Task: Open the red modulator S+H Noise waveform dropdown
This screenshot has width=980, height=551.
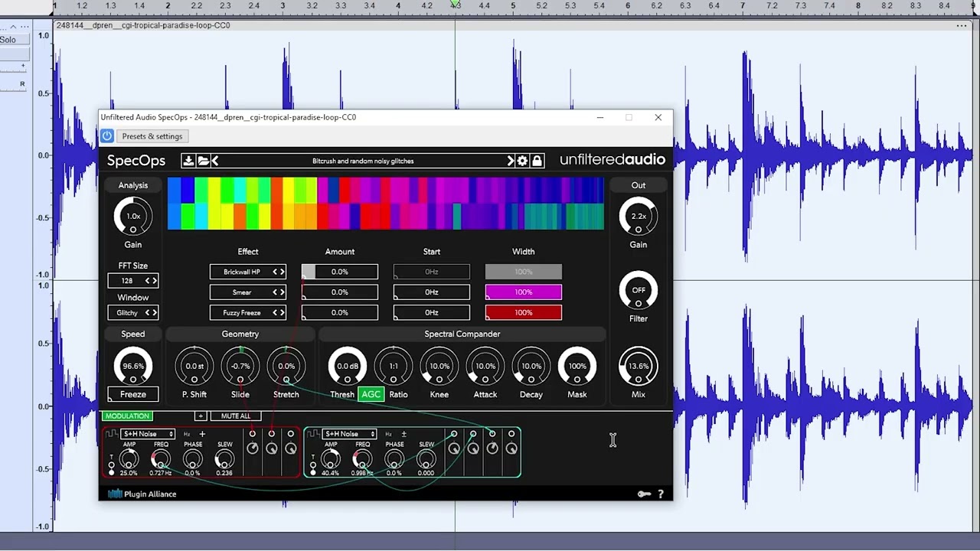Action: [x=147, y=434]
